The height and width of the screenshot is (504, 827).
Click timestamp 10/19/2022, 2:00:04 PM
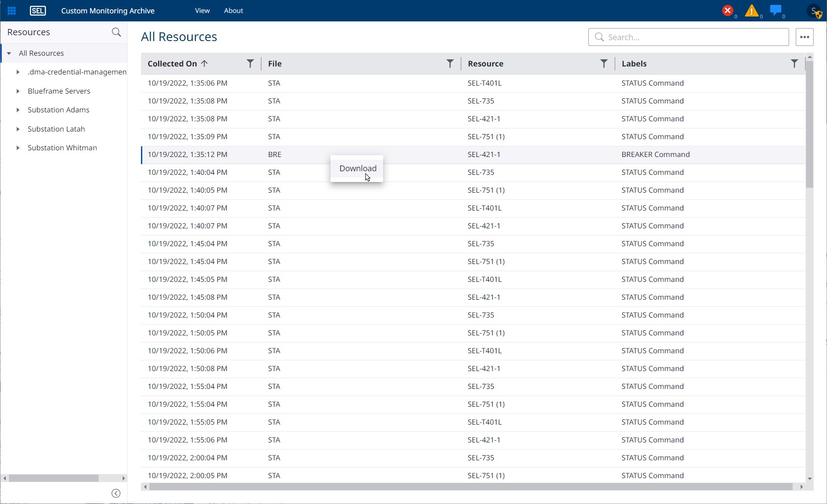click(187, 458)
